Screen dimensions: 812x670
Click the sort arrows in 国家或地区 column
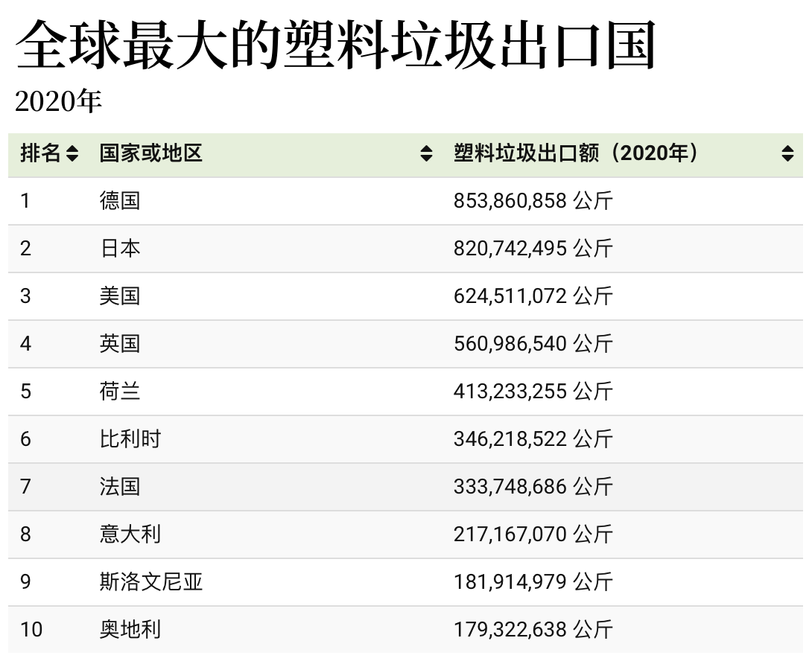pyautogui.click(x=426, y=154)
